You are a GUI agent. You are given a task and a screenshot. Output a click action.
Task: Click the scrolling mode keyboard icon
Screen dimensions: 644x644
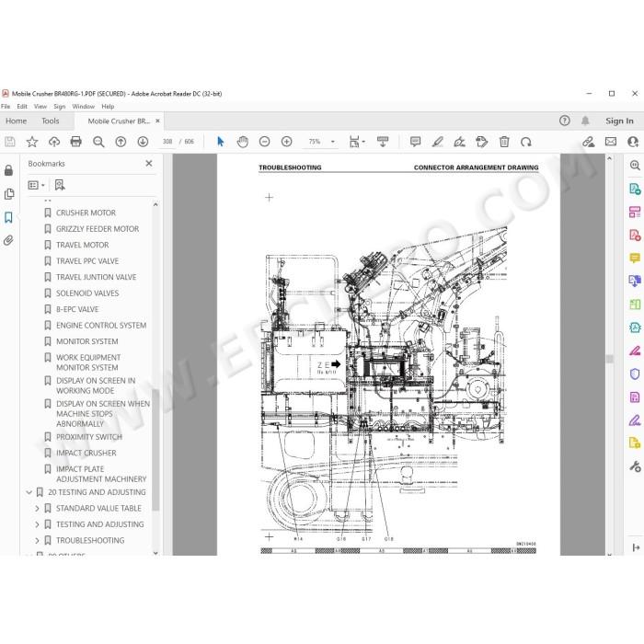click(x=383, y=142)
